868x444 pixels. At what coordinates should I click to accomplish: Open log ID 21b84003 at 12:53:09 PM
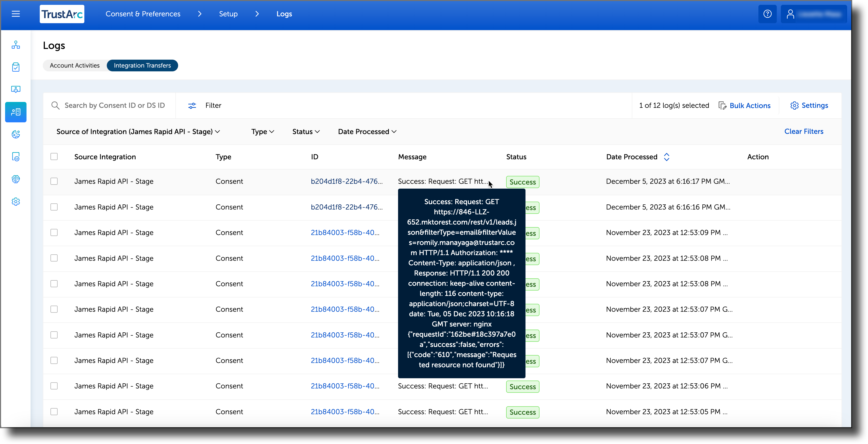coord(345,233)
